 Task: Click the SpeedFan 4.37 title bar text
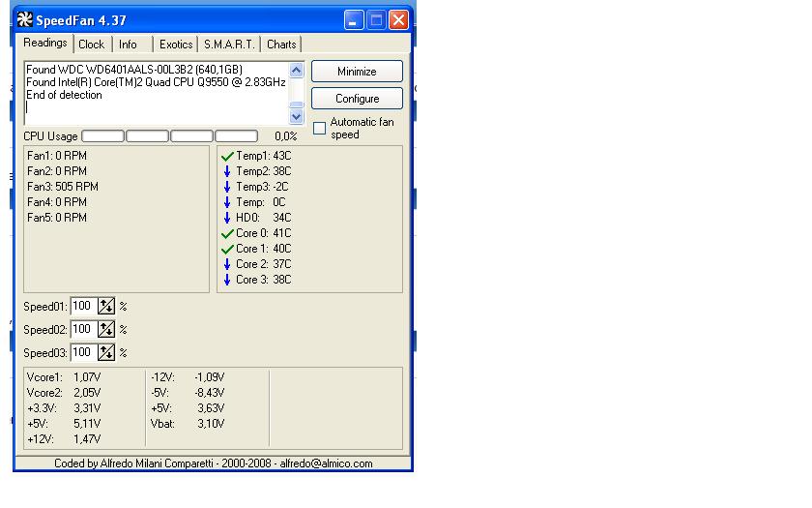tap(81, 20)
